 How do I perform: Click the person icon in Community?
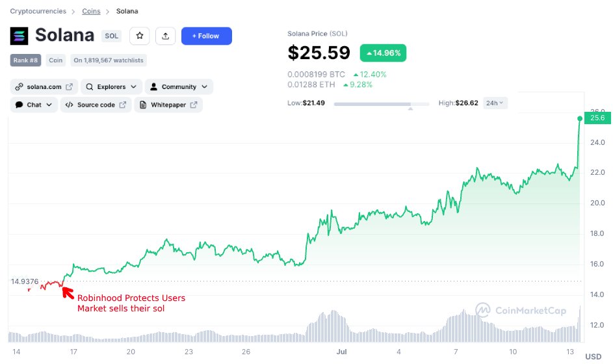(153, 87)
